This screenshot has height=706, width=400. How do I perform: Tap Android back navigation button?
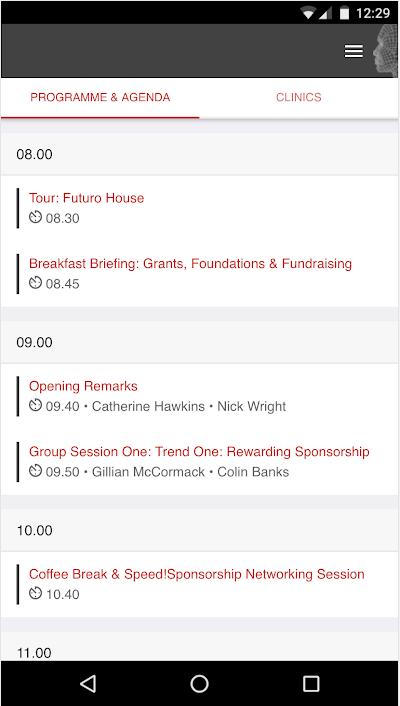pos(88,683)
